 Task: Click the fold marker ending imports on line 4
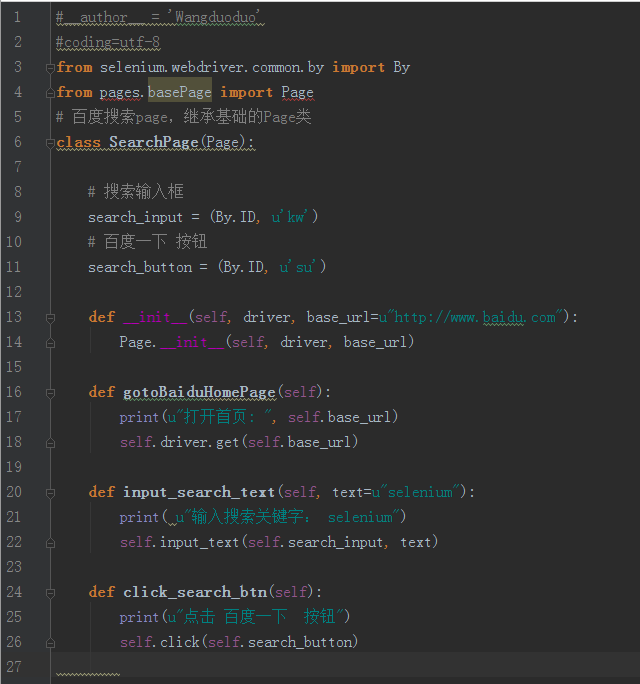coord(50,93)
